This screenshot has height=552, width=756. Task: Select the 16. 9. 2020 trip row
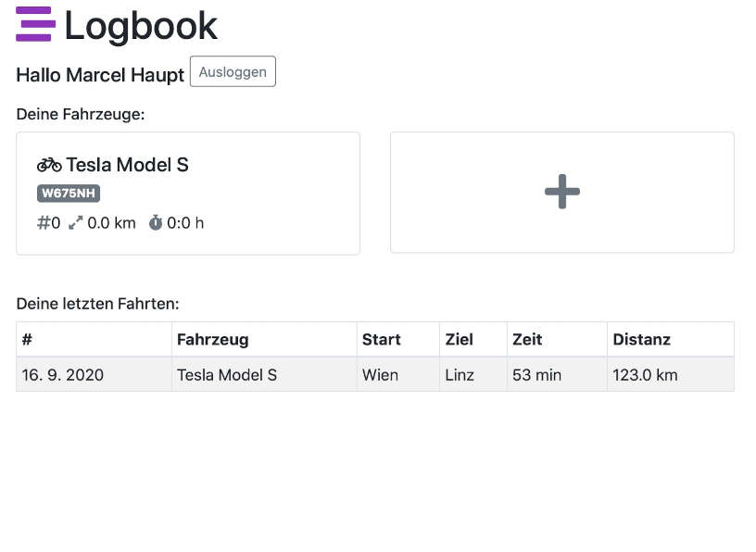[62, 375]
